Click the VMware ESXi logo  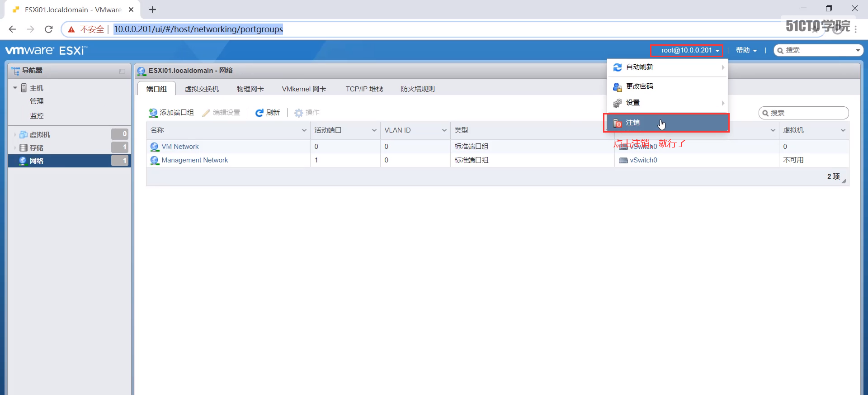[x=46, y=50]
